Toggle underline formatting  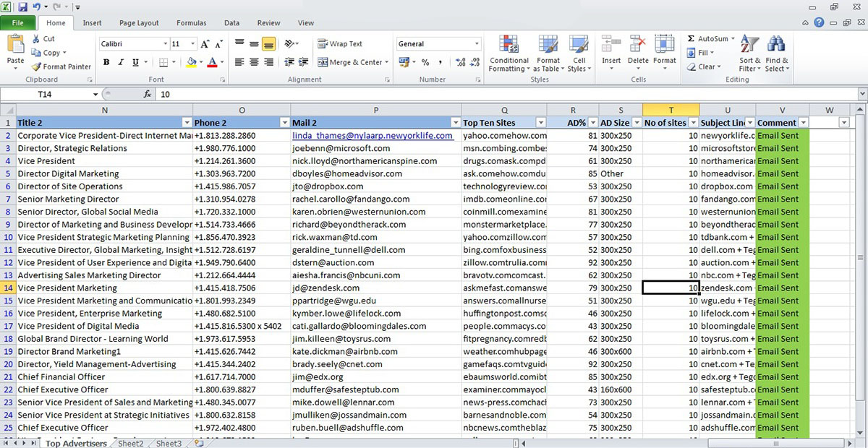(135, 62)
